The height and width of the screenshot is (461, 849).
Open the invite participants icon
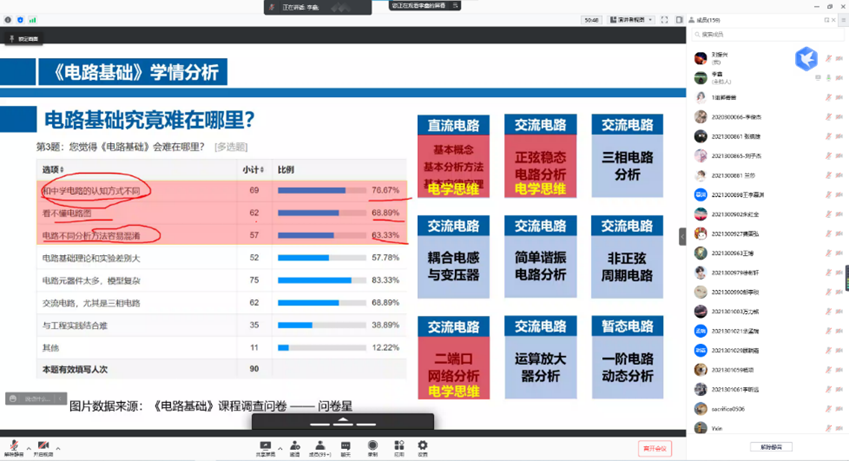point(295,448)
